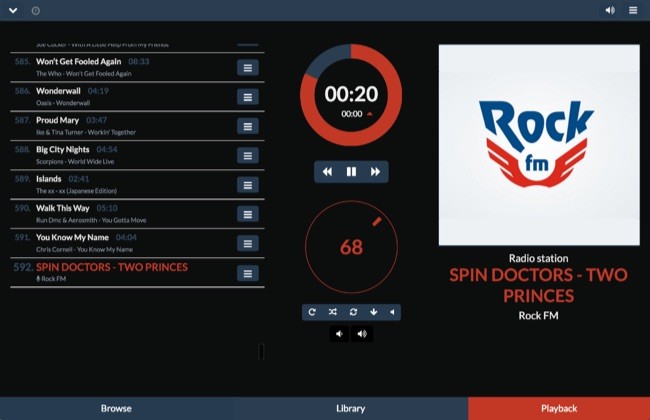Viewport: 650px width, 420px height.
Task: Click the 00:20 elapsed time display
Action: tap(351, 94)
